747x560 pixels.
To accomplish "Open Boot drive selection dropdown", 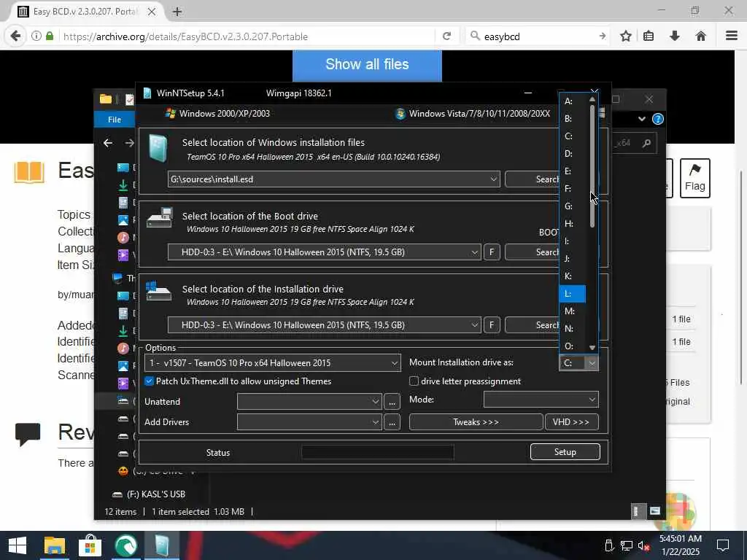I will [x=474, y=252].
